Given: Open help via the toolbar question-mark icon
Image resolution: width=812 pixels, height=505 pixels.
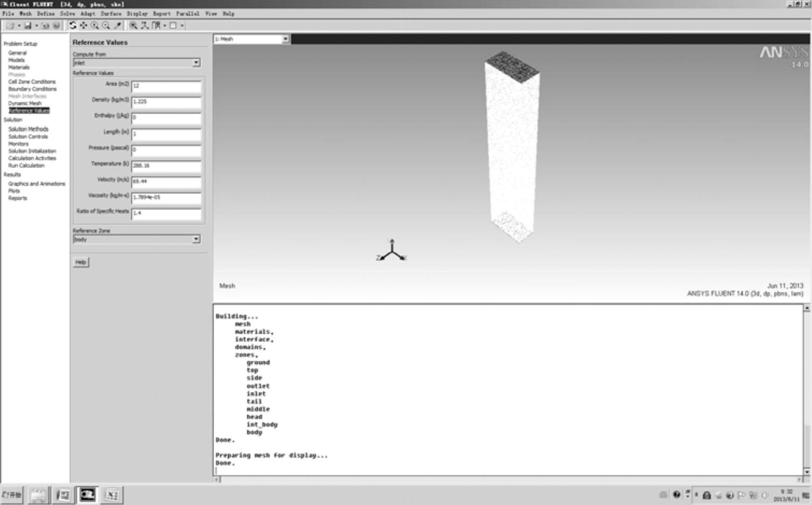Looking at the screenshot, I should point(56,25).
